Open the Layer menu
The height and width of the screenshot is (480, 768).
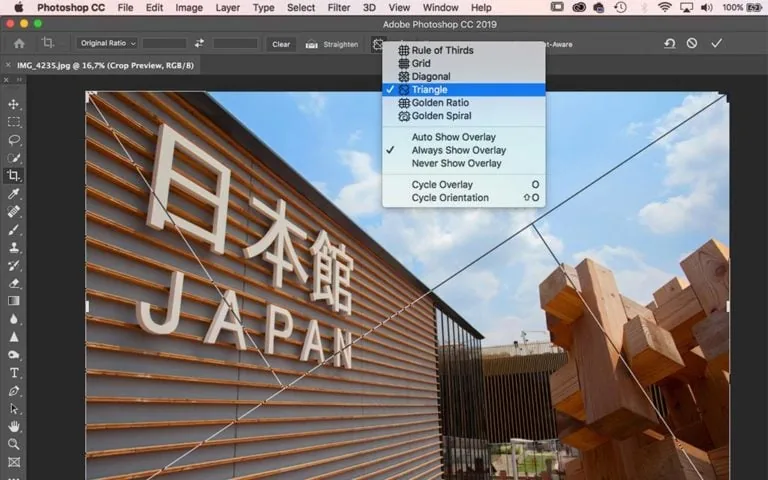click(228, 7)
